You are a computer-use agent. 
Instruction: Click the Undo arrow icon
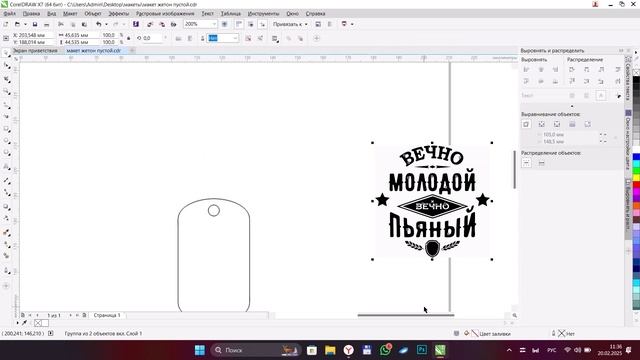[x=98, y=24]
